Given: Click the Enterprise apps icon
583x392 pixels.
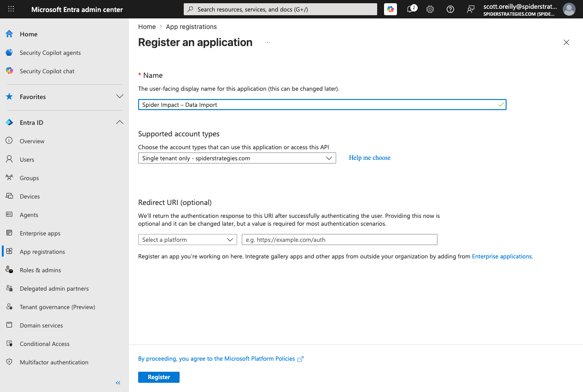Looking at the screenshot, I should pyautogui.click(x=9, y=233).
